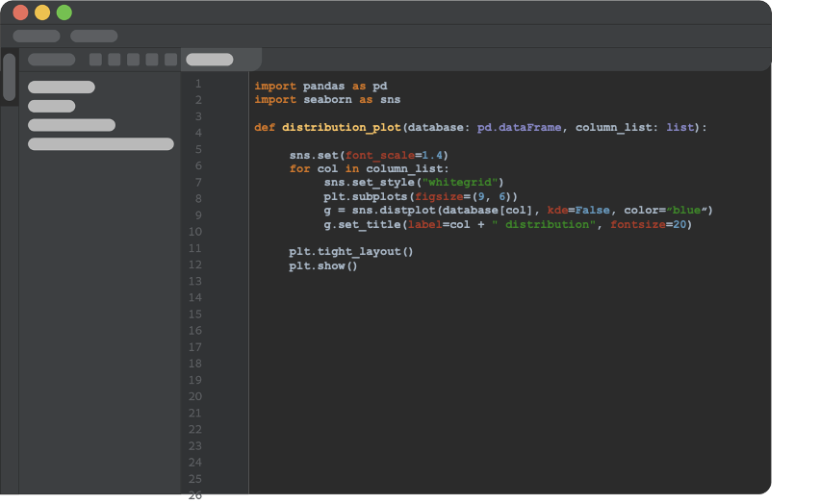
Task: Click the 'font_scale' parameter name
Action: coord(379,155)
